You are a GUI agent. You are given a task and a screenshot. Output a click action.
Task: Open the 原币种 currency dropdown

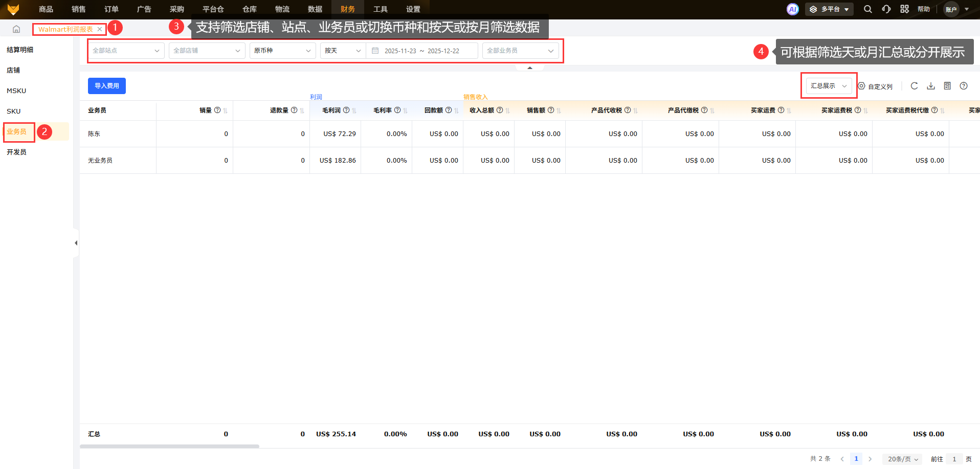tap(282, 51)
